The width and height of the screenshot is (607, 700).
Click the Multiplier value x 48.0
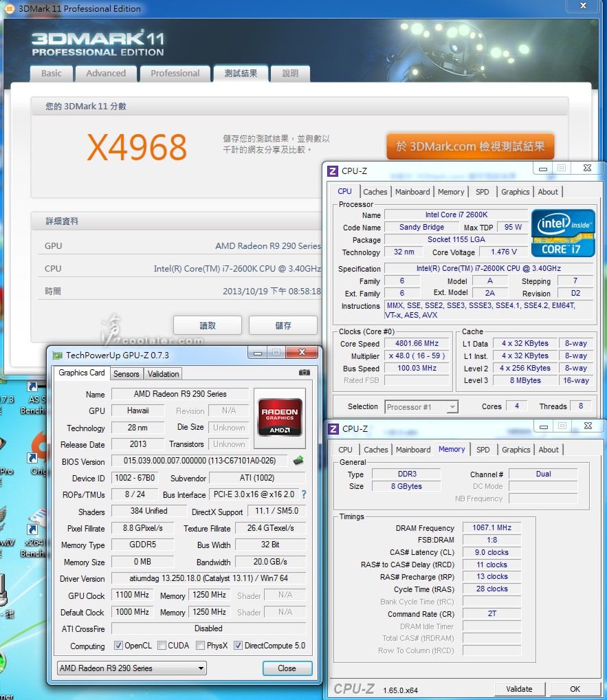click(x=417, y=356)
